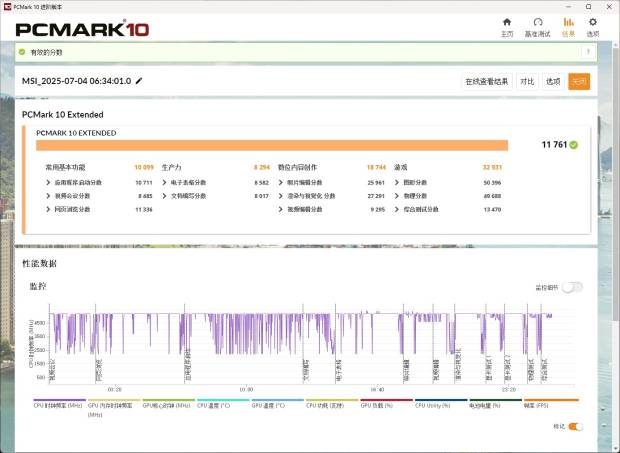This screenshot has height=453, width=620.
Task: Click 在线查看结果 button
Action: tap(487, 81)
